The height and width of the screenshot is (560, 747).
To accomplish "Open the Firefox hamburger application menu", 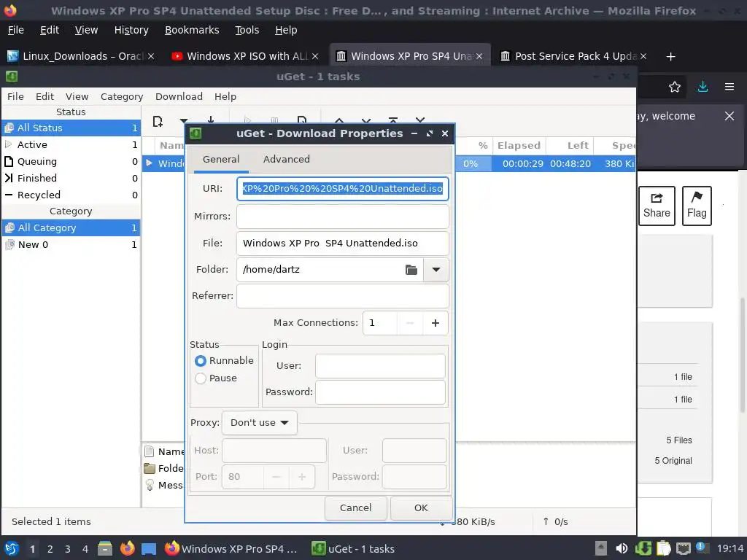I will (729, 87).
